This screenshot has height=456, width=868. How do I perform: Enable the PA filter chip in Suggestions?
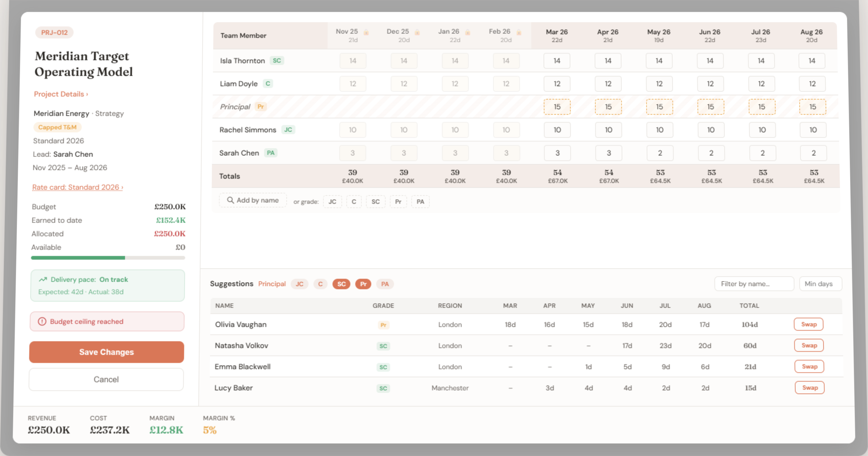pos(384,284)
